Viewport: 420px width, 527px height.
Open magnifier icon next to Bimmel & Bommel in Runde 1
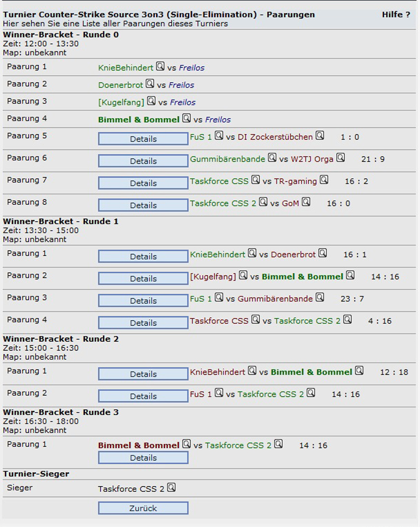pos(350,275)
